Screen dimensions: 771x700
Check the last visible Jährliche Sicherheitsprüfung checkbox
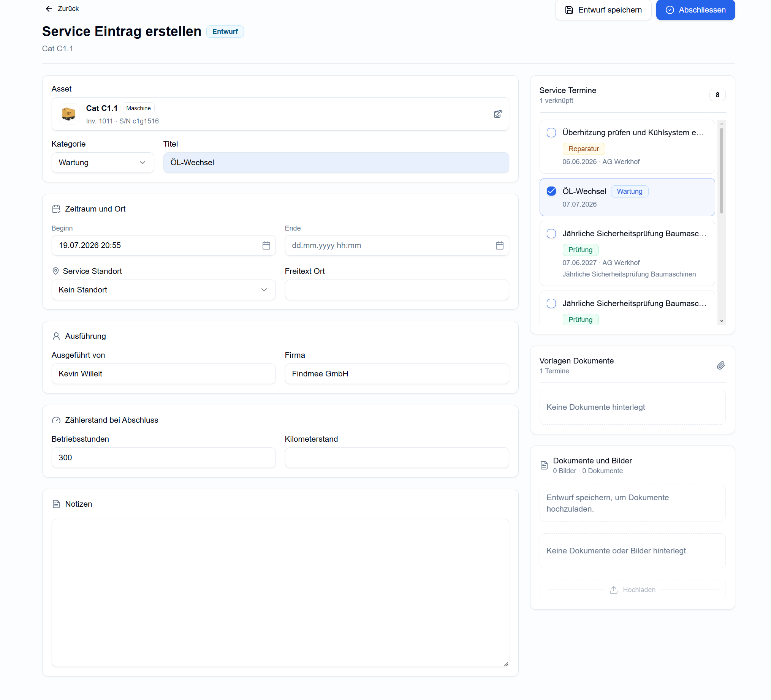pos(551,303)
